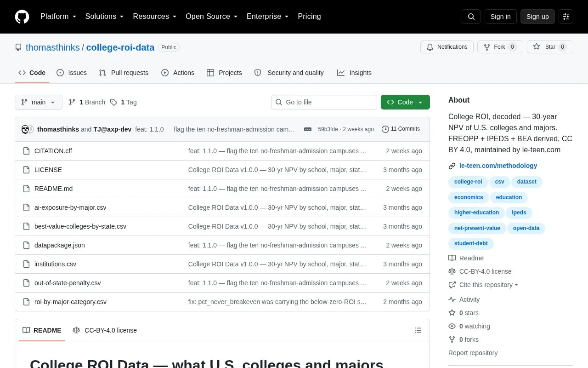
Task: Open the ai-exposure-by-major.csv file
Action: coord(70,207)
